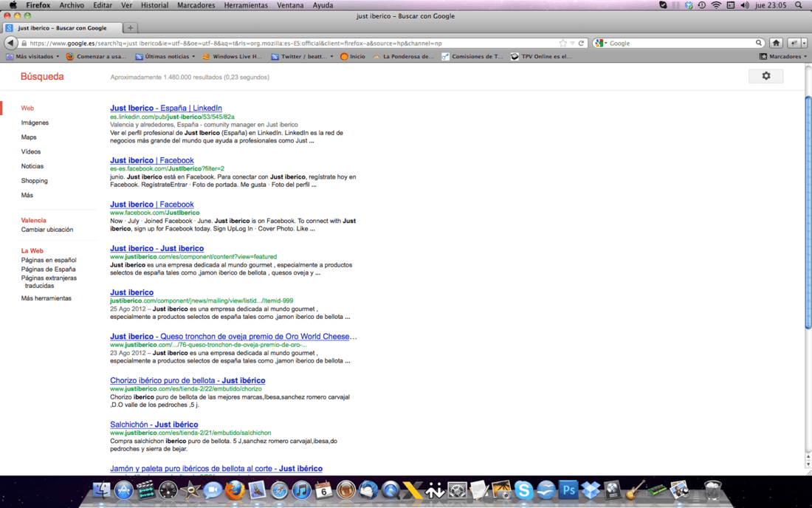Expand the Más visitados bookmark folder
The height and width of the screenshot is (508, 812).
coord(32,56)
